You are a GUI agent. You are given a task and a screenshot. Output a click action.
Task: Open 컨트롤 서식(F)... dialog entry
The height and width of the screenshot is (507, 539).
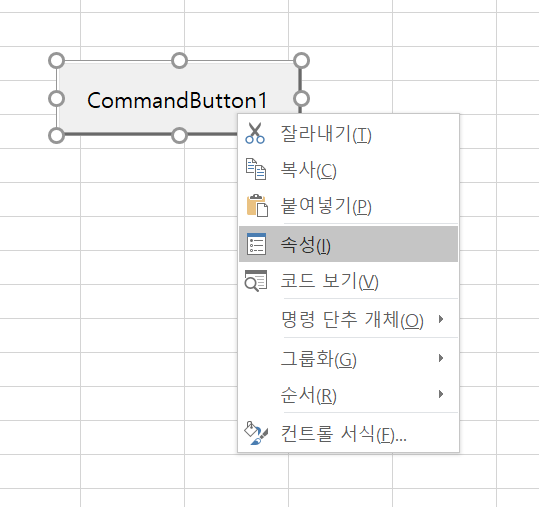pyautogui.click(x=348, y=433)
